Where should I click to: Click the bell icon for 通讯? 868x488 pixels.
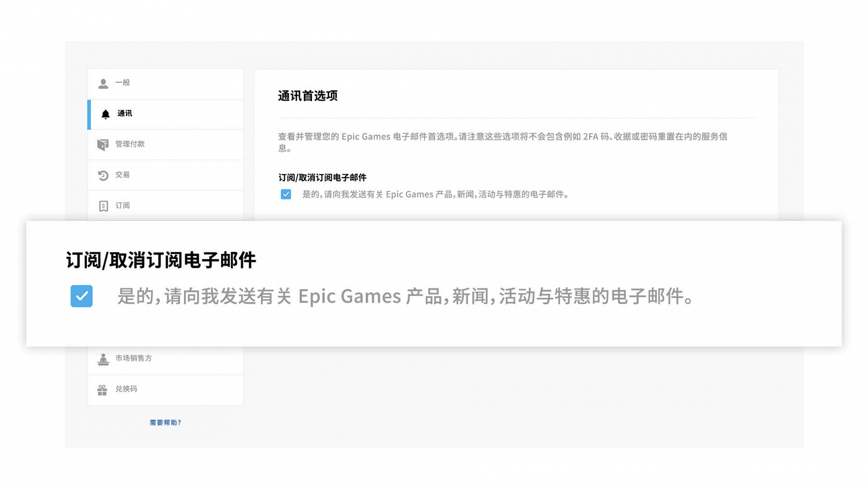coord(105,114)
